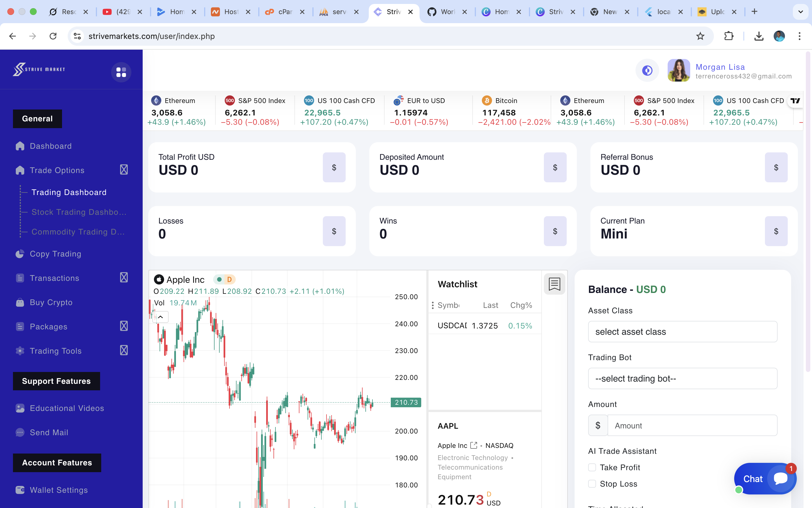Sort watchlist by Chg% column
Screen dimensions: 812x508
pyautogui.click(x=521, y=305)
